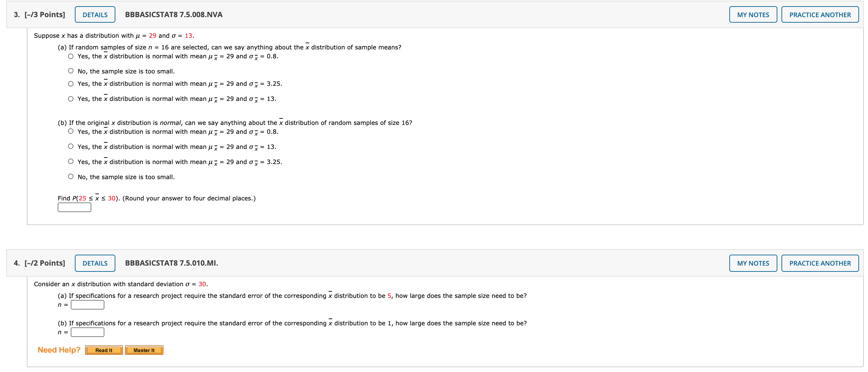868x372 pixels.
Task: Open MY NOTES for question 3
Action: point(753,14)
